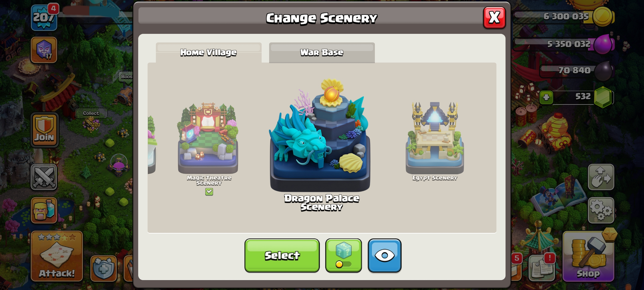This screenshot has width=644, height=290.
Task: Open the settings gears icon
Action: point(601,210)
